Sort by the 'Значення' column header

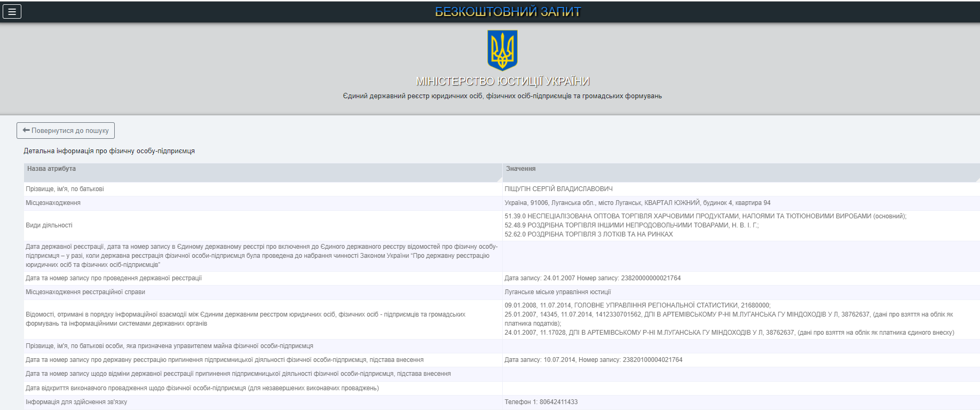click(x=520, y=169)
